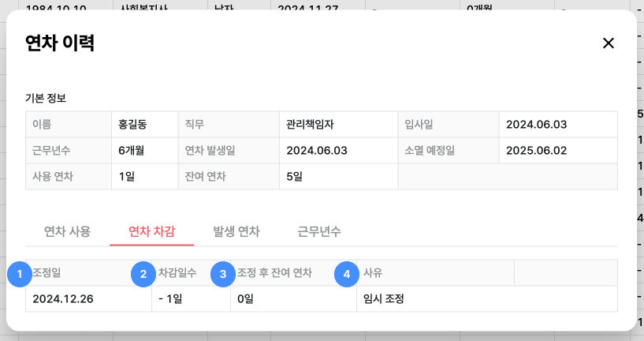This screenshot has height=341, width=644.
Task: Click the blue number 4 badge
Action: pos(346,274)
